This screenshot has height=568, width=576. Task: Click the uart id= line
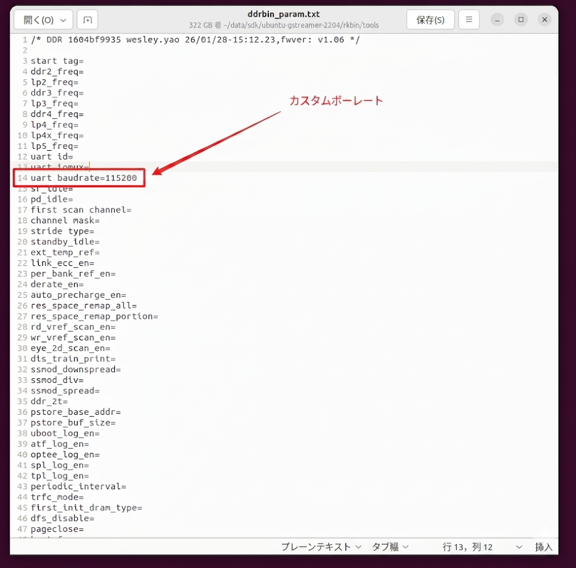(x=52, y=157)
